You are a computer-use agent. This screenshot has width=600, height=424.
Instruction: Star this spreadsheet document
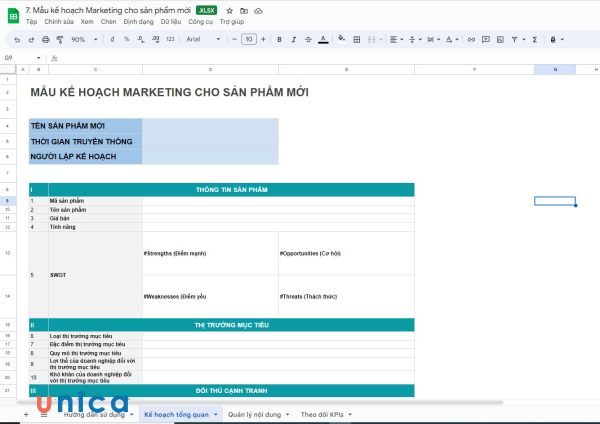[x=229, y=10]
